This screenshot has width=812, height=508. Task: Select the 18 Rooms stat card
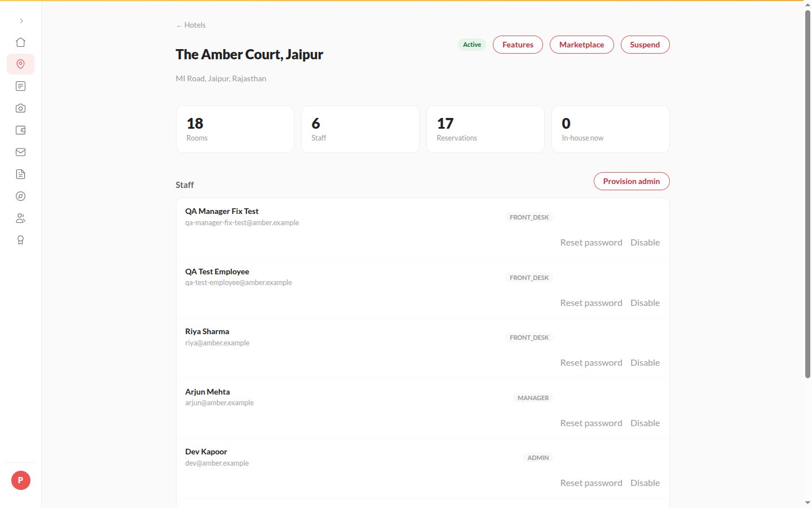tap(235, 129)
